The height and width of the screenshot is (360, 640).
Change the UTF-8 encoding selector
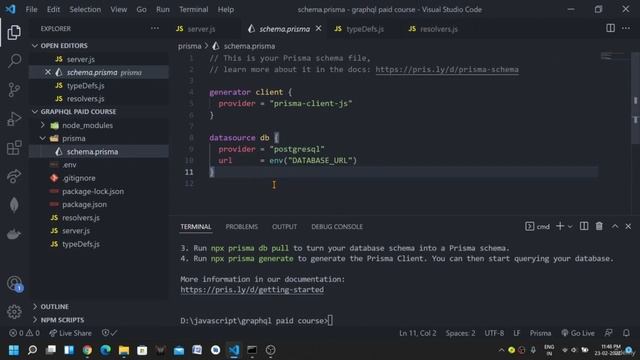pos(494,333)
